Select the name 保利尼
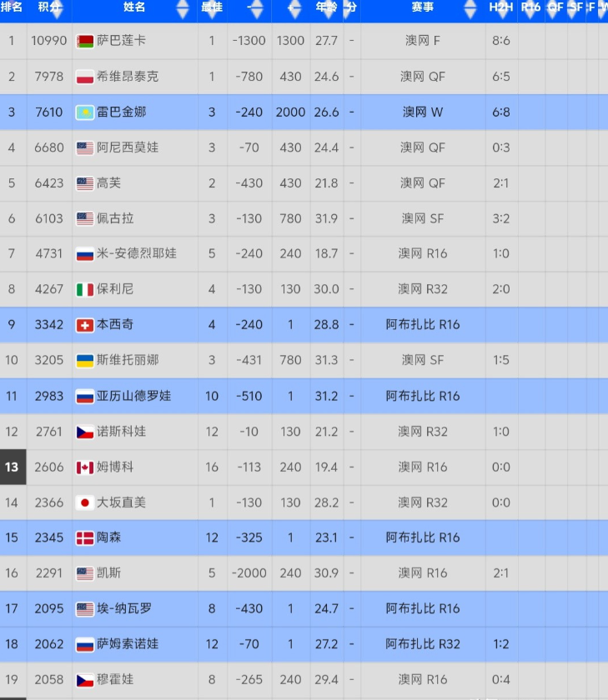608x700 pixels. (115, 289)
